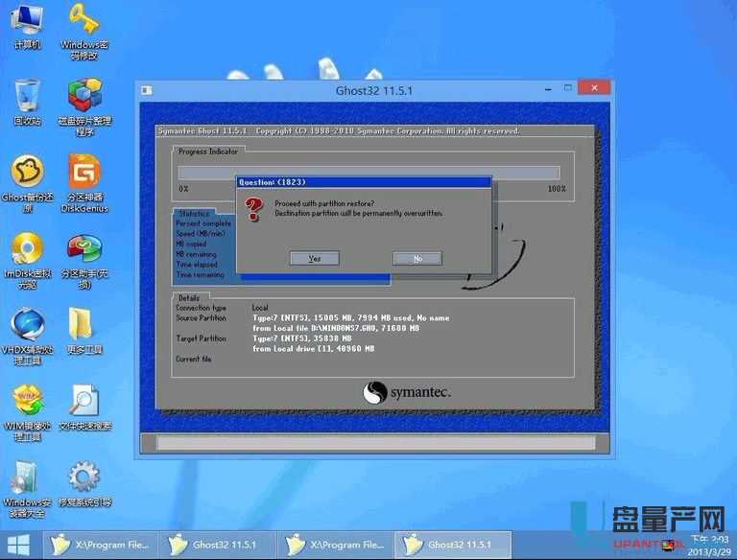Viewport: 737px width, 560px height.
Task: Open the 修复系统引导 gear icon
Action: (84, 484)
